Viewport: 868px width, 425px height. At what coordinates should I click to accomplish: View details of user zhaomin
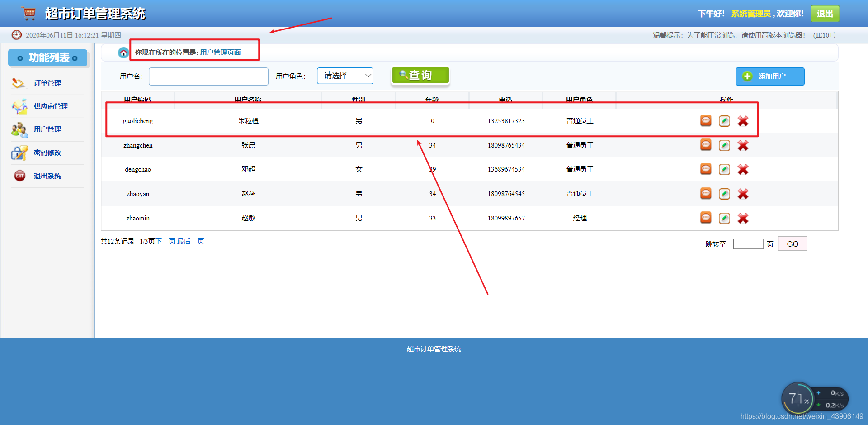pos(706,218)
